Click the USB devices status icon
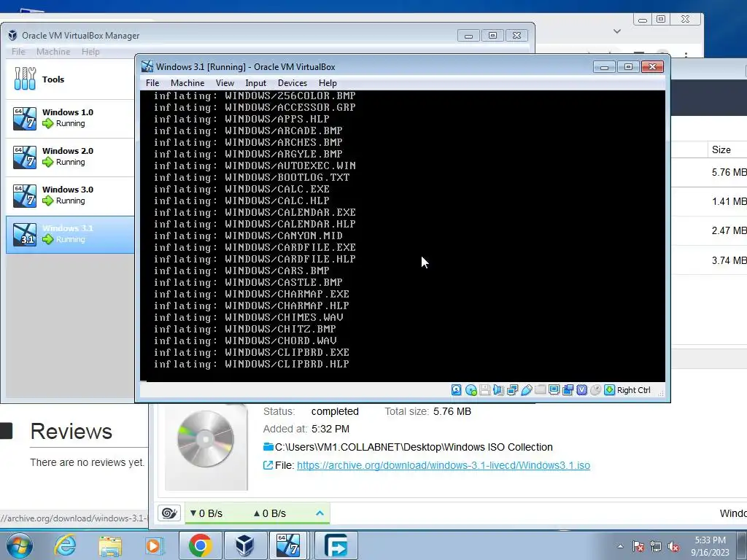This screenshot has height=560, width=747. (x=526, y=390)
